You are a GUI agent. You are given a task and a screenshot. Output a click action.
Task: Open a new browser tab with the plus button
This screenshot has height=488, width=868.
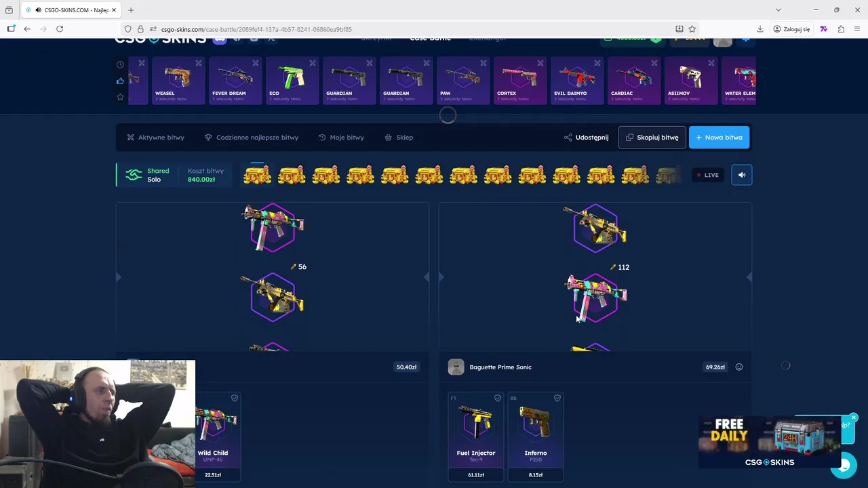click(x=131, y=10)
